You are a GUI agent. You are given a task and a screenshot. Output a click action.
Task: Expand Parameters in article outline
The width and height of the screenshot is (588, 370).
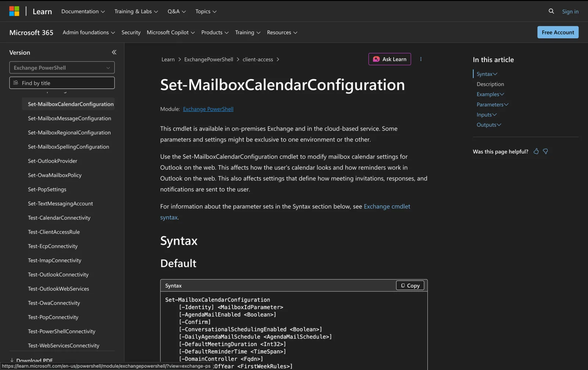[x=492, y=104]
